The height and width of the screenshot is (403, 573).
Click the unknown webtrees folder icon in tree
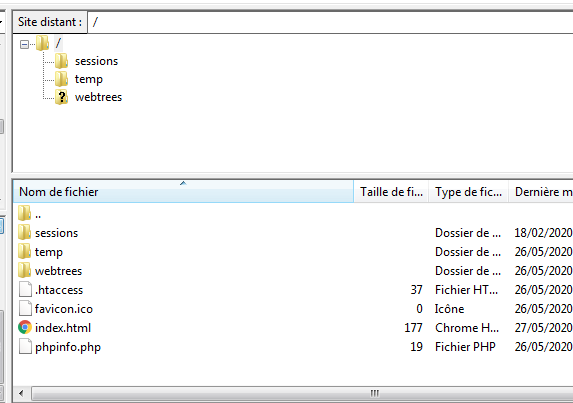(61, 97)
